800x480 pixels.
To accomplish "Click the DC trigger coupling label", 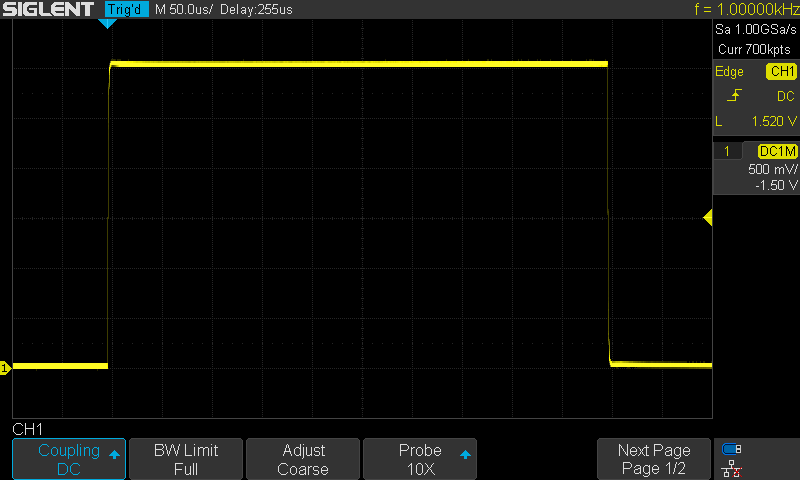I will (786, 96).
